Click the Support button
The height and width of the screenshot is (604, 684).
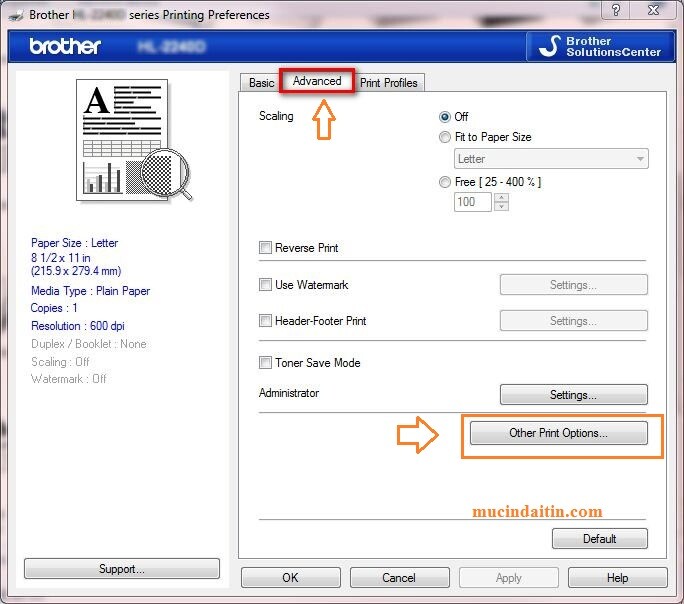click(122, 569)
